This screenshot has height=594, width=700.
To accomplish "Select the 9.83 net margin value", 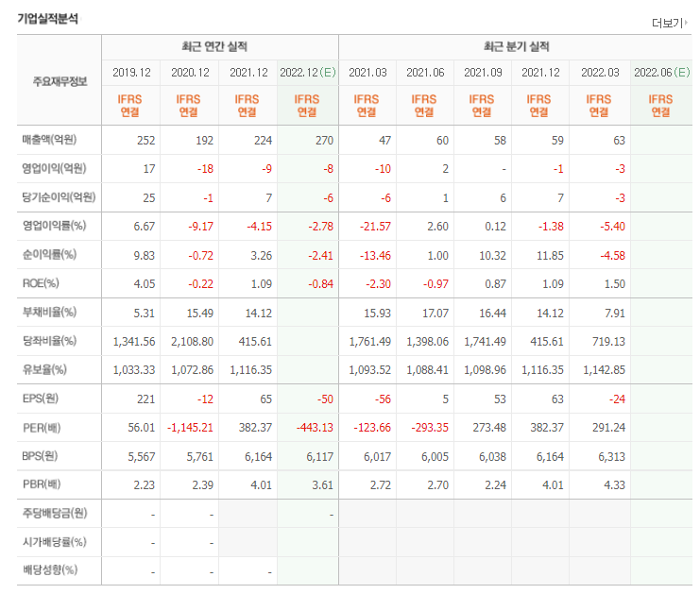I will tap(145, 256).
